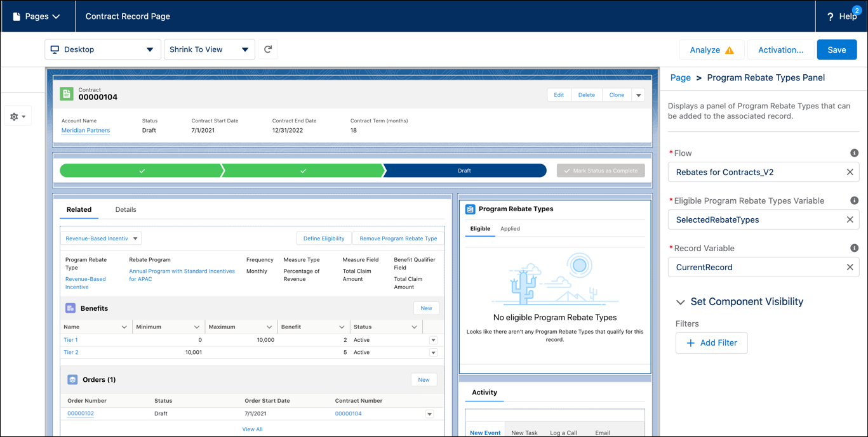Select the Draft stage on the path
This screenshot has width=868, height=437.
[x=464, y=170]
